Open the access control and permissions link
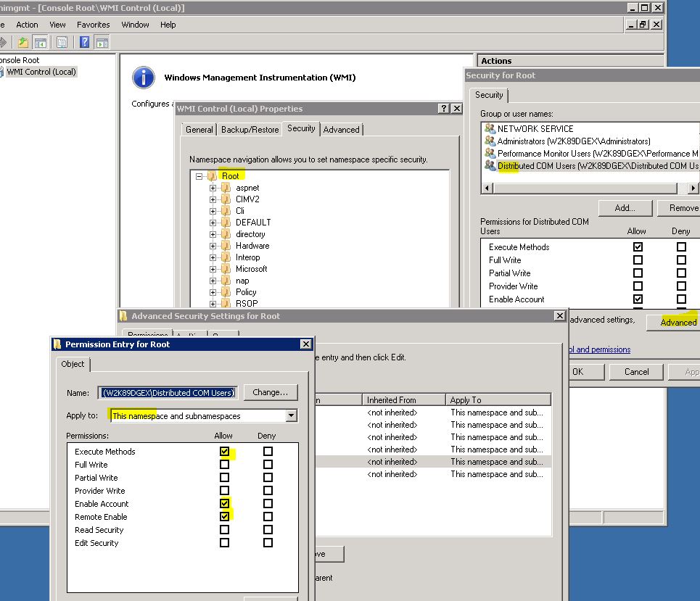 click(x=600, y=350)
